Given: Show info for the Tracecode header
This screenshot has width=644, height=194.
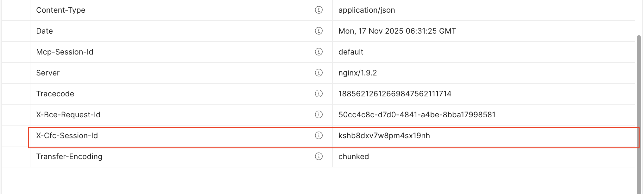Looking at the screenshot, I should [319, 94].
